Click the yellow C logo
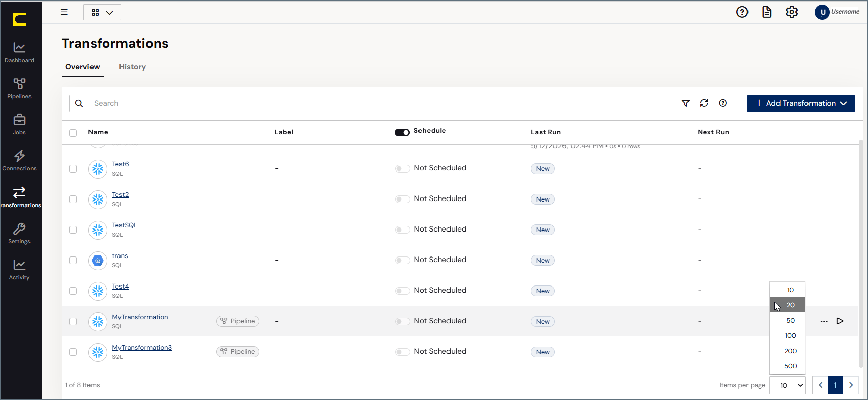The height and width of the screenshot is (400, 868). pos(19,20)
